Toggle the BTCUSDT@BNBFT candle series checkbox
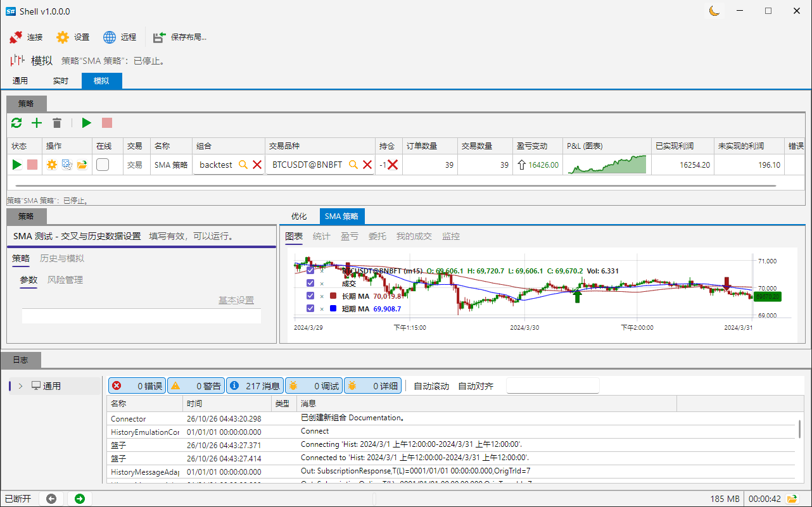 click(310, 271)
